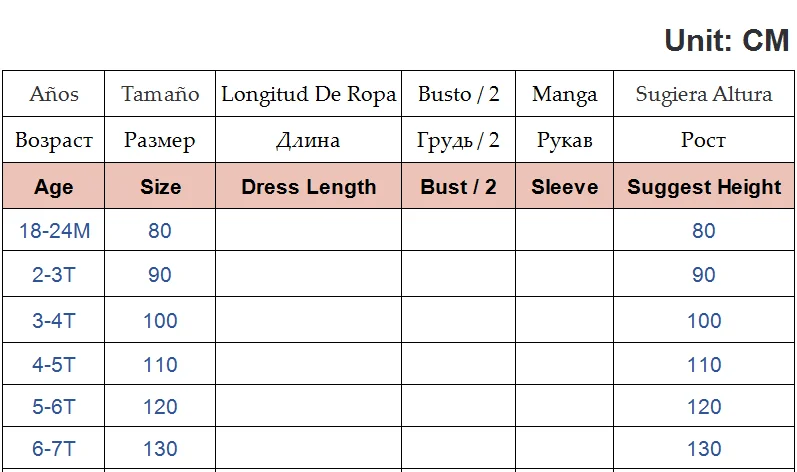Select the "Dress Length" column header
Viewport: 797px width, 472px height.
tap(308, 187)
